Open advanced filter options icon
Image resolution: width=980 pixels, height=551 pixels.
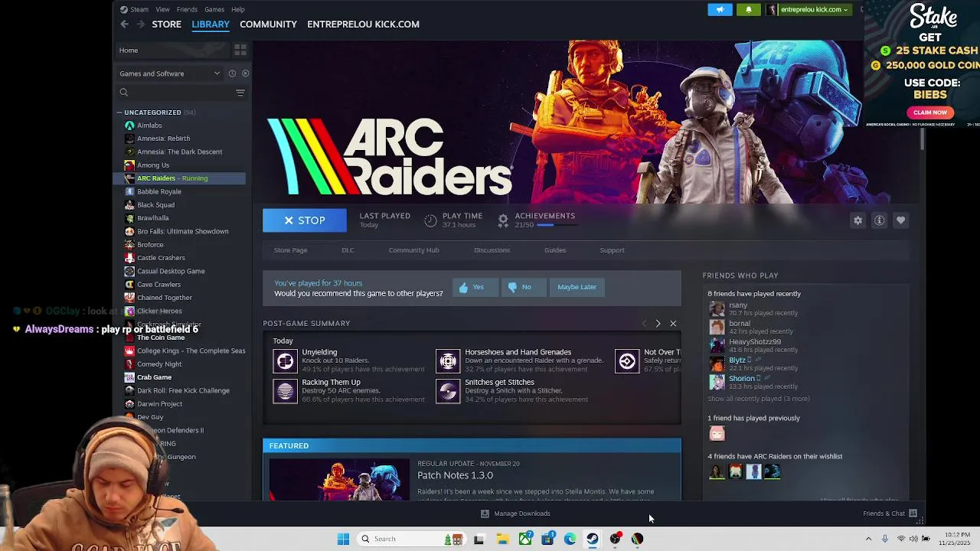[240, 93]
